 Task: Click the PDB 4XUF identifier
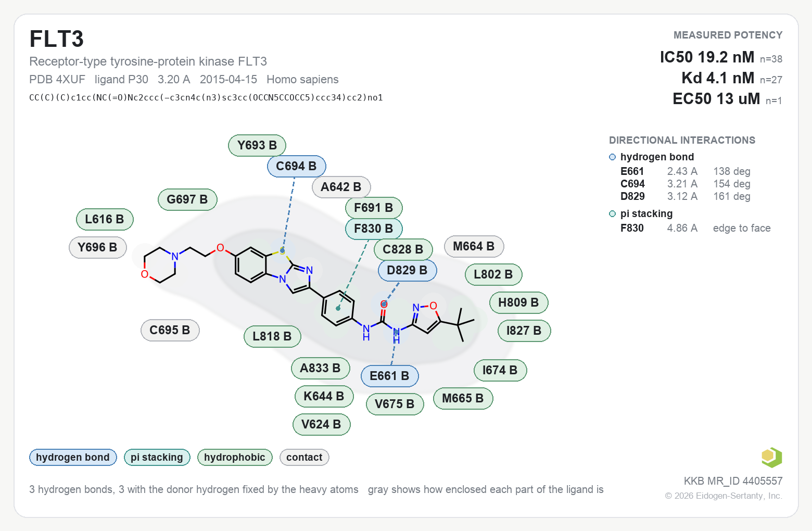coord(57,79)
